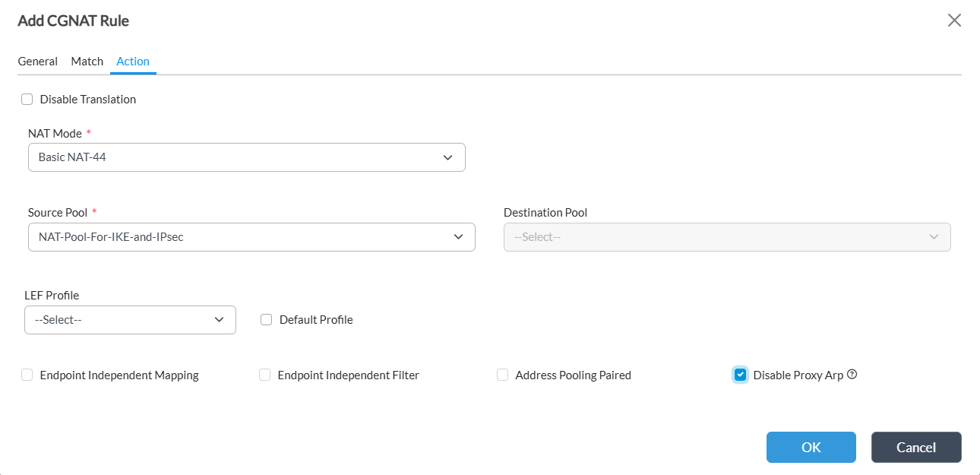Expand the Source Pool dropdown
Viewport: 980px width, 475px height.
pos(251,237)
